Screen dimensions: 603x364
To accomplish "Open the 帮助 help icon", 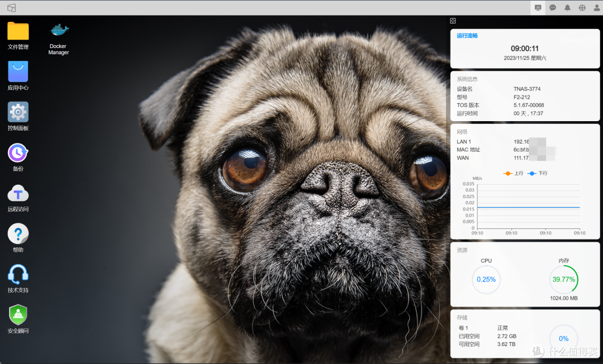I will point(18,233).
